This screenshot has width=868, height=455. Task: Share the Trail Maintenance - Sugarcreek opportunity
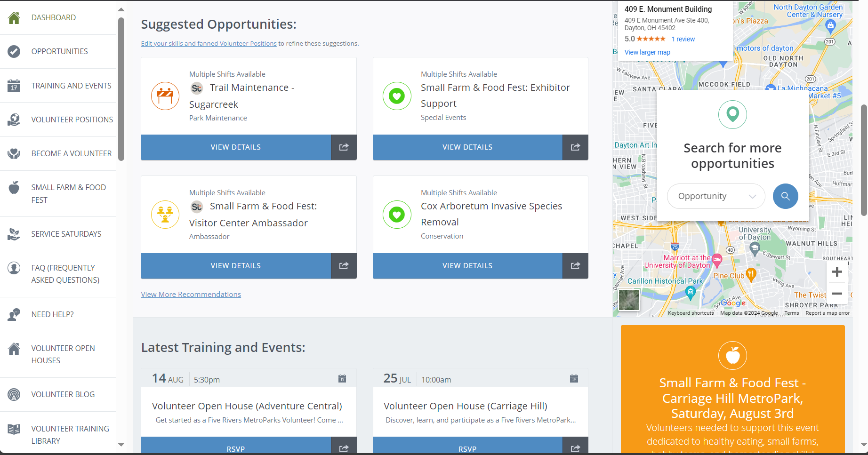point(344,147)
